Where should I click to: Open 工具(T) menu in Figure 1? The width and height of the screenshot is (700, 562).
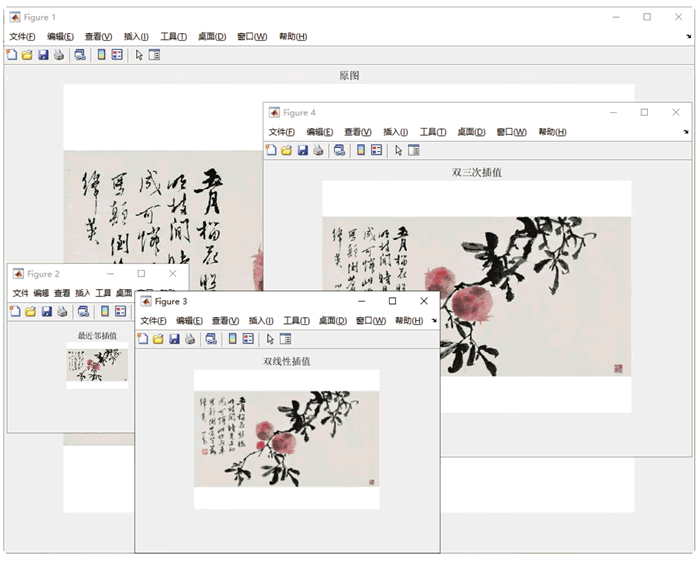pyautogui.click(x=173, y=37)
